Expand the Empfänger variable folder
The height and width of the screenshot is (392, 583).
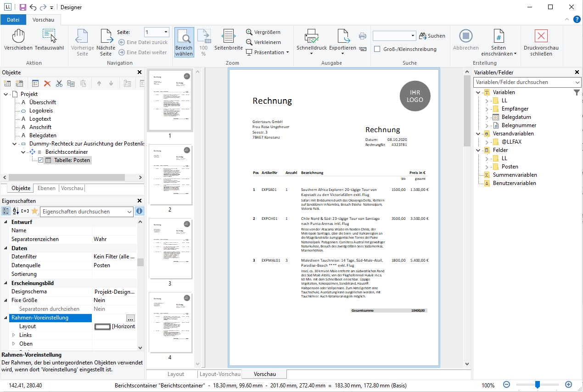pyautogui.click(x=487, y=109)
